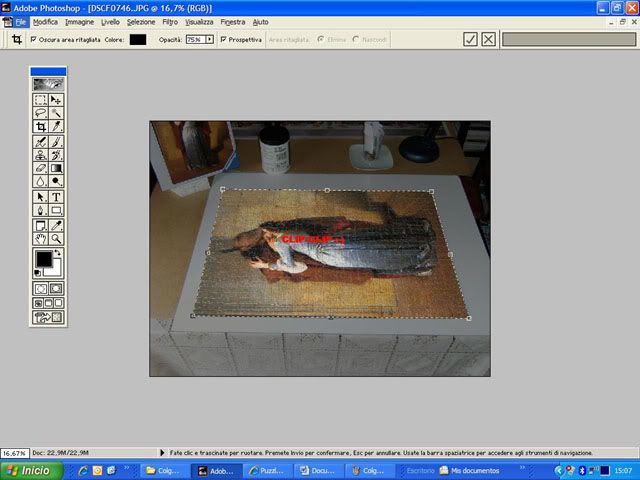
Task: Select the Paintbrush tool
Action: click(x=56, y=142)
